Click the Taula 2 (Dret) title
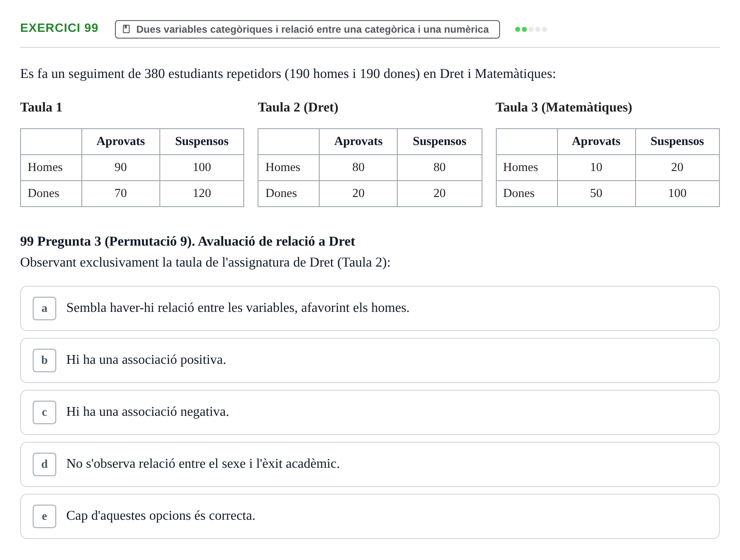This screenshot has width=740, height=560. 298,107
